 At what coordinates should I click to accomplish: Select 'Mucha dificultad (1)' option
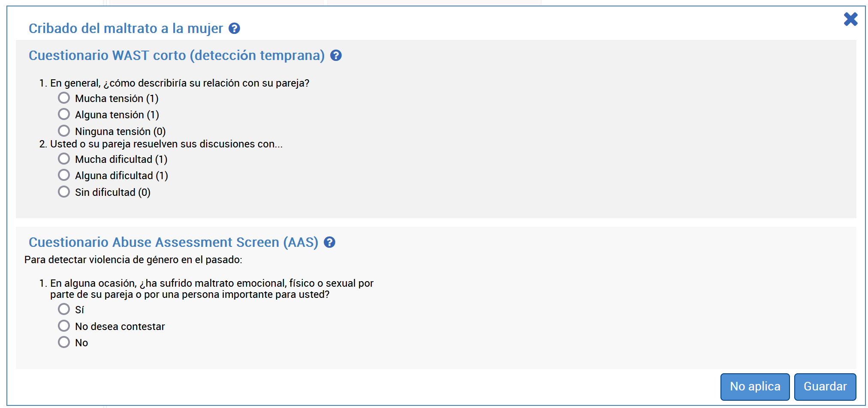(64, 159)
